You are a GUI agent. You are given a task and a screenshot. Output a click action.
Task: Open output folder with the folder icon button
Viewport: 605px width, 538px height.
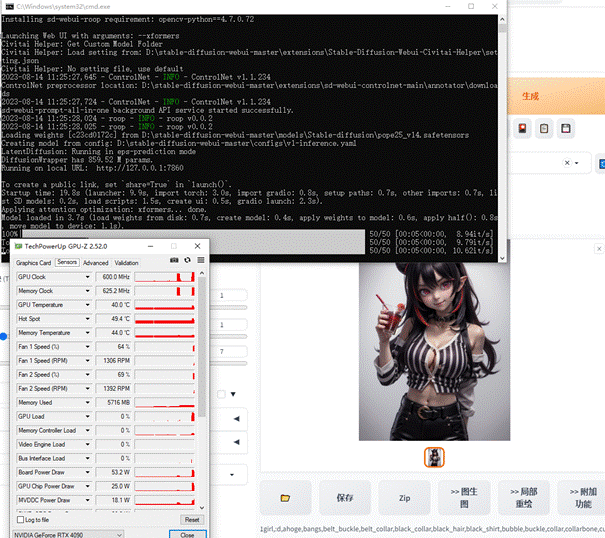[285, 497]
